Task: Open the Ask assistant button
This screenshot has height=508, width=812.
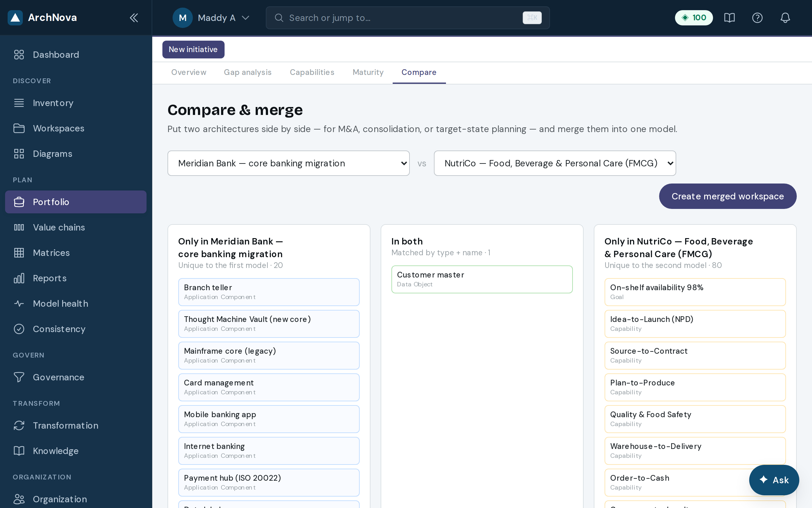Action: click(x=774, y=480)
